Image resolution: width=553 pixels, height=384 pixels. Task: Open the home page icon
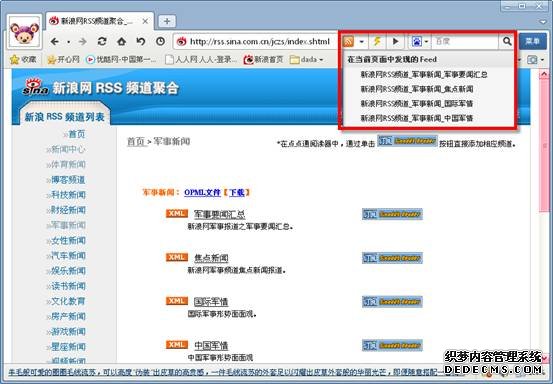[x=122, y=42]
